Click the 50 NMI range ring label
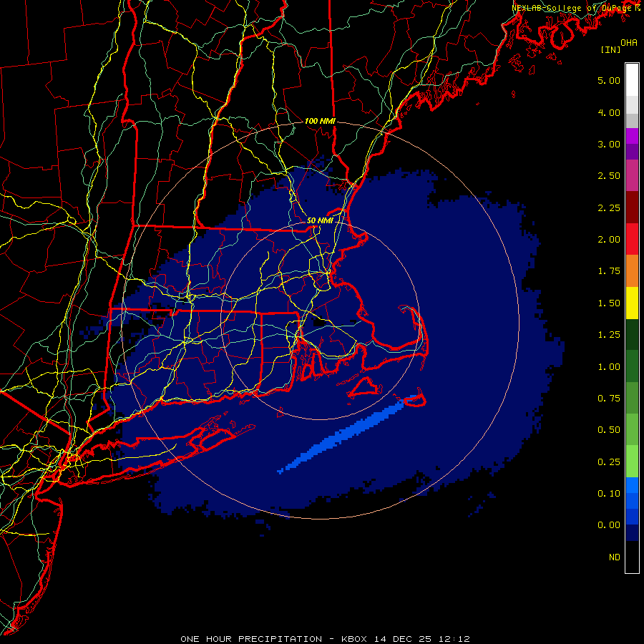Image resolution: width=644 pixels, height=644 pixels. (320, 220)
